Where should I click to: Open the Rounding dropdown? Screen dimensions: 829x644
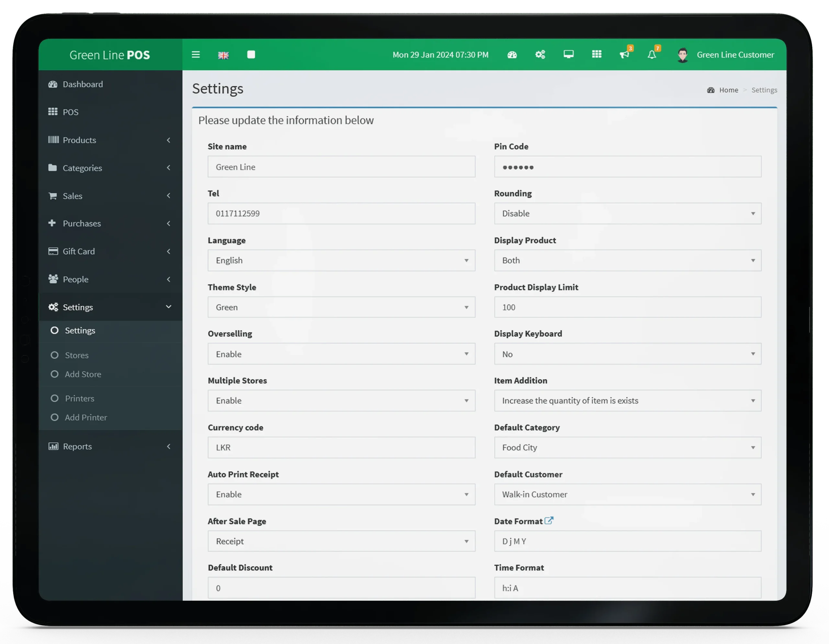coord(627,214)
